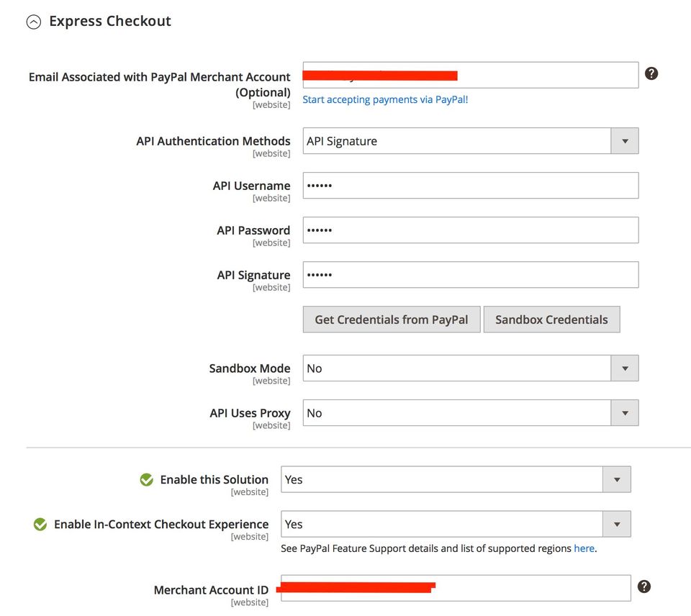Viewport: 691px width, 616px height.
Task: Open API Authentication Methods dropdown
Action: (471, 141)
